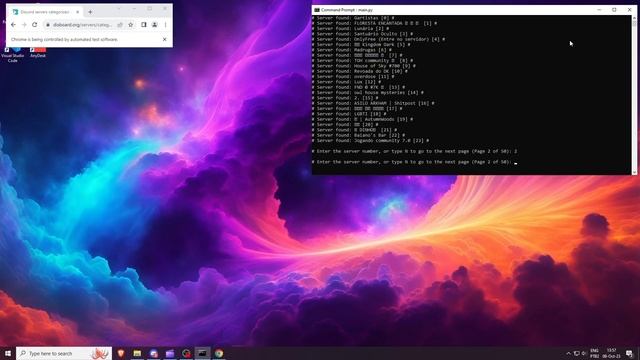Show hidden system tray icons
This screenshot has width=640, height=360.
pos(569,353)
